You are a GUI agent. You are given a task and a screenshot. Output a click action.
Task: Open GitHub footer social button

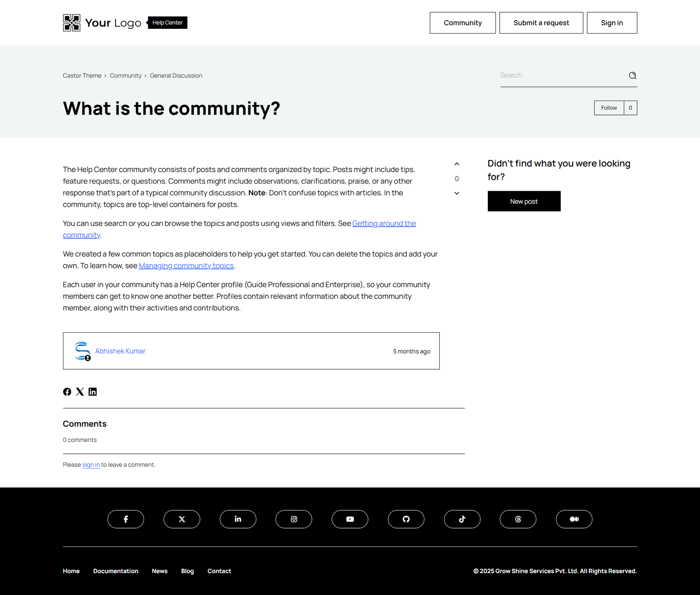coord(406,519)
